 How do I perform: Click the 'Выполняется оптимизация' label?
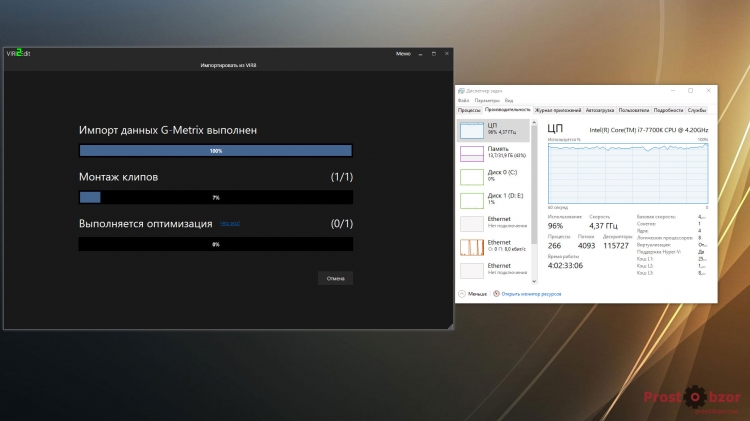tap(145, 224)
